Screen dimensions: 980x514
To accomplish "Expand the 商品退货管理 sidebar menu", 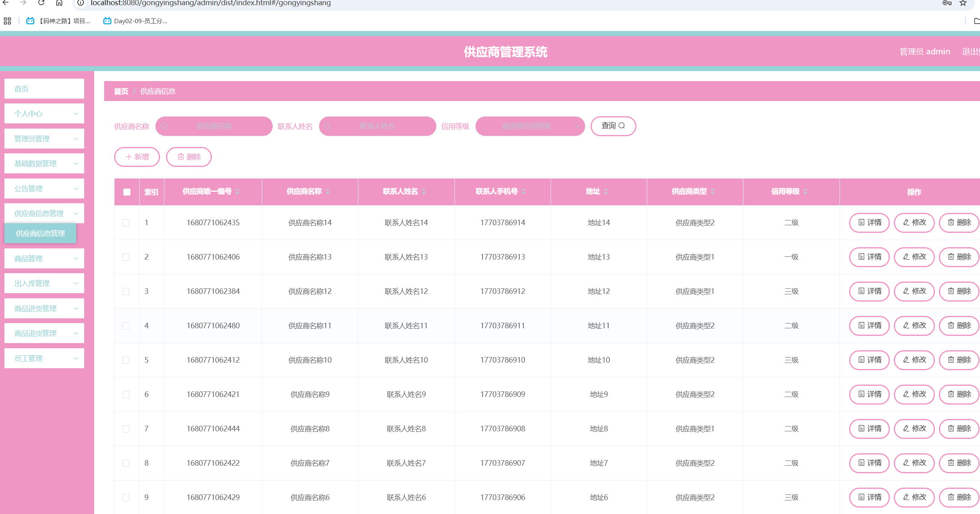I will pos(44,333).
